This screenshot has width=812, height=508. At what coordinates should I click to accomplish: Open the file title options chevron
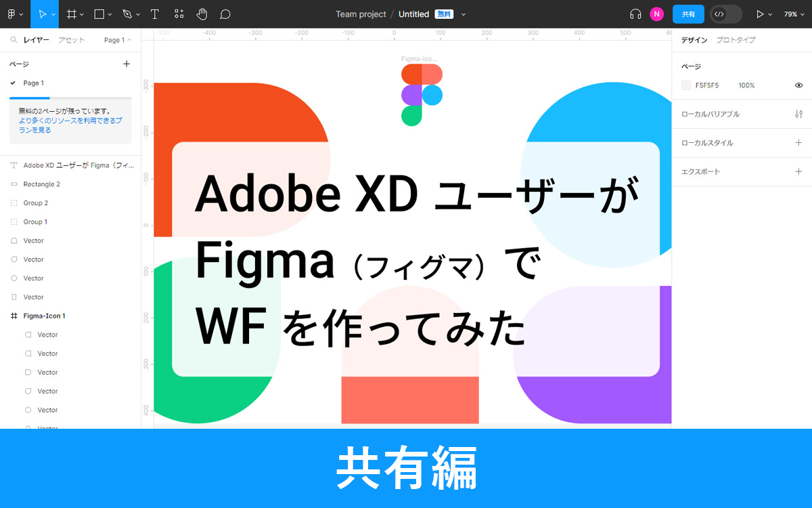click(x=464, y=14)
